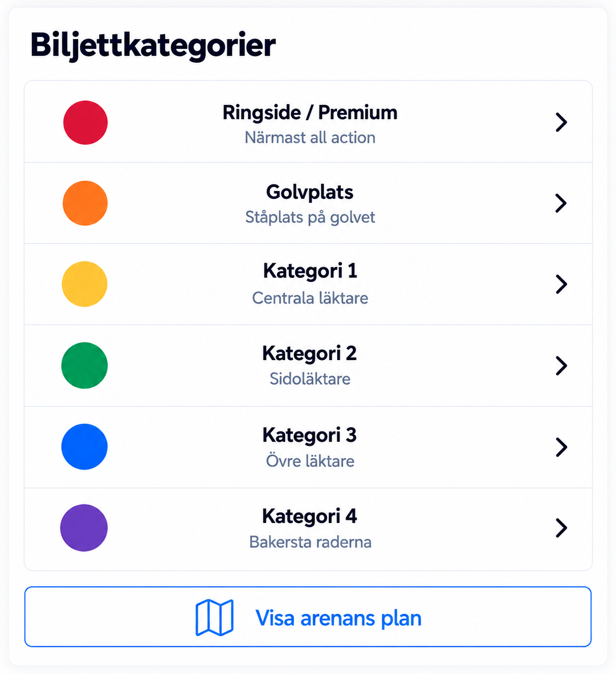Click the purple Kategori 4 color dot
Image resolution: width=616 pixels, height=674 pixels.
(x=84, y=528)
